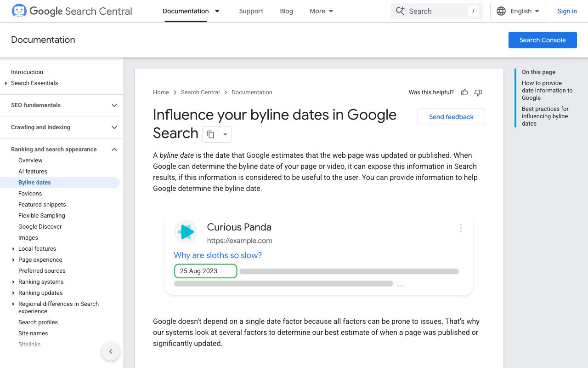Viewport: 588px width, 368px height.
Task: Jump to How to provide date information
Action: (x=547, y=91)
